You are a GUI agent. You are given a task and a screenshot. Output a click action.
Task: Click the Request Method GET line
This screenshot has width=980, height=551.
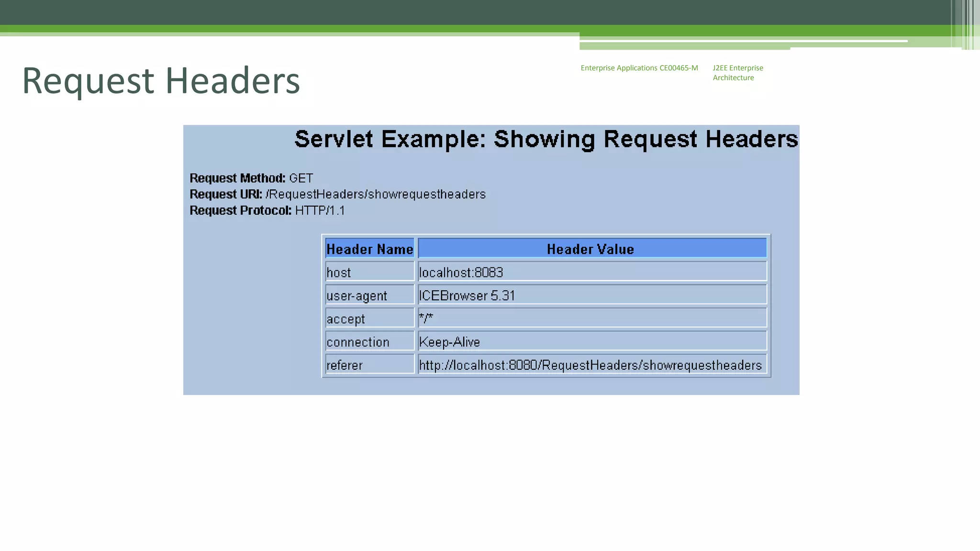click(251, 178)
